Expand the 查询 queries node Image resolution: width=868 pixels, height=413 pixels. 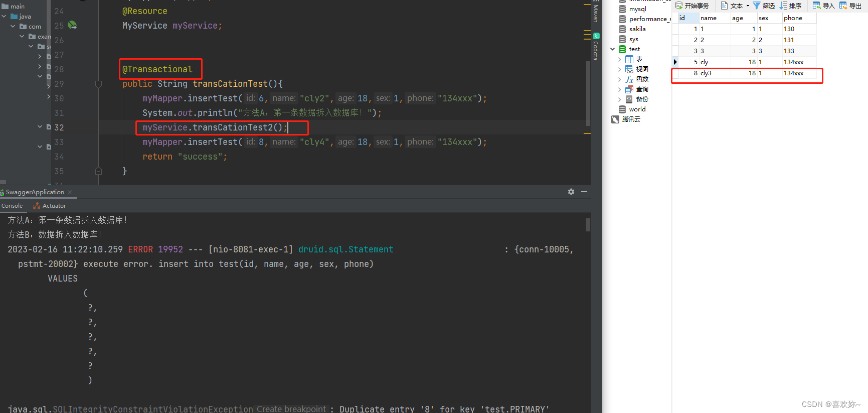pyautogui.click(x=620, y=89)
